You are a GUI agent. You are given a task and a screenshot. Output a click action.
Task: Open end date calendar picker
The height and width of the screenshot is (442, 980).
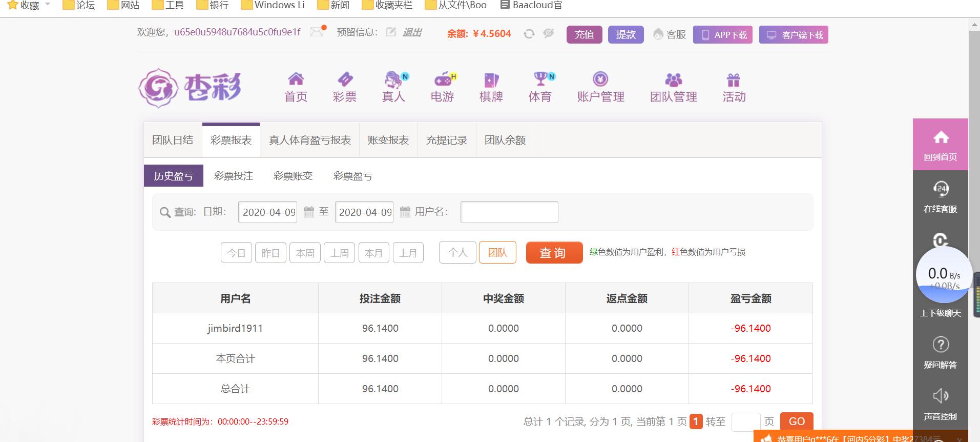[x=405, y=212]
